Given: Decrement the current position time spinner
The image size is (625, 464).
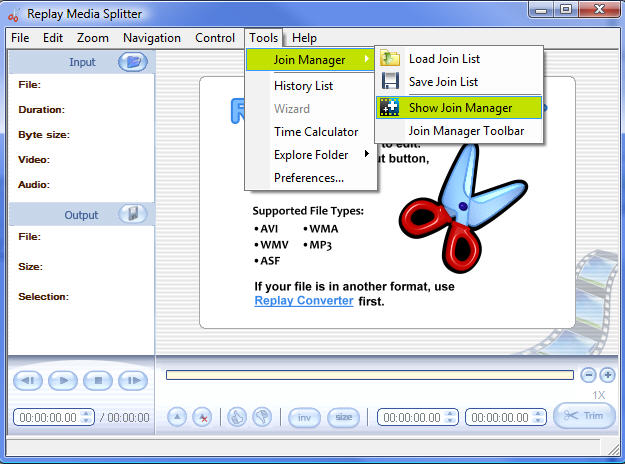Looking at the screenshot, I should pos(86,421).
